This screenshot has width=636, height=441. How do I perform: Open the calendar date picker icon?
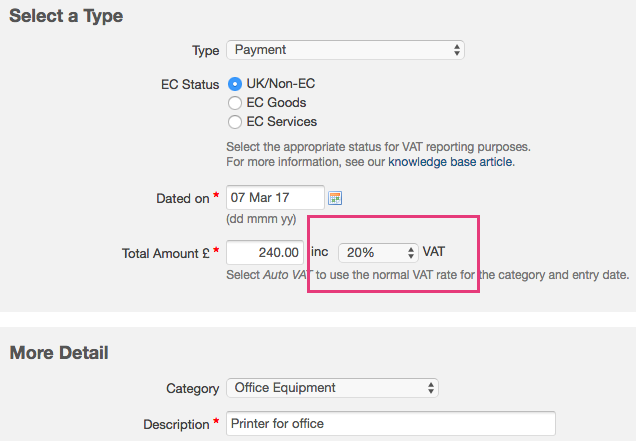335,198
